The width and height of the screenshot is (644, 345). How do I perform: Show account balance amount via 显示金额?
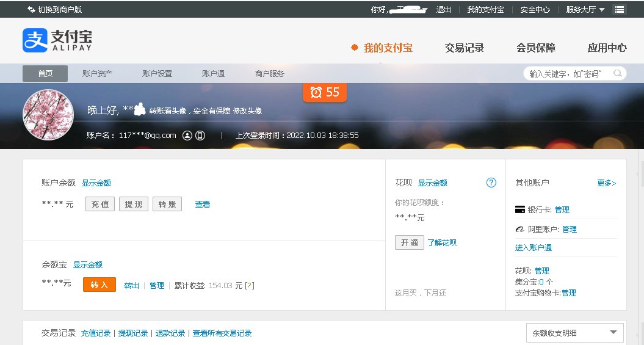tap(96, 183)
